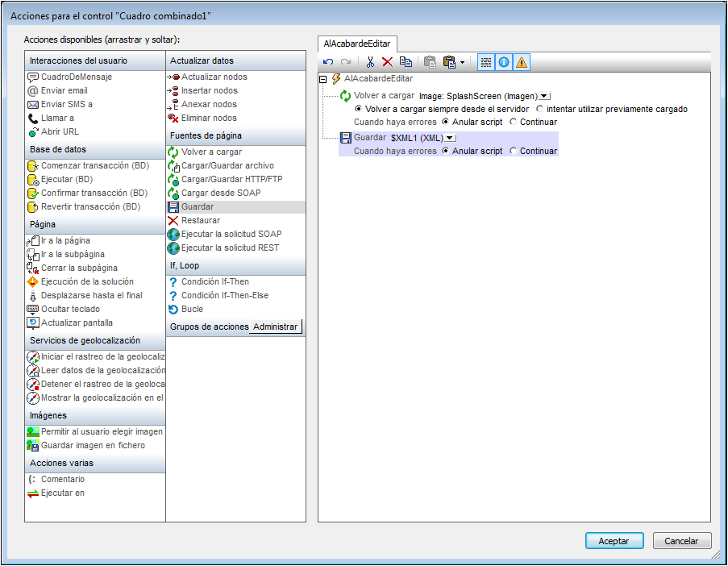Switch to the AlAcabardeEditar tab

point(357,44)
